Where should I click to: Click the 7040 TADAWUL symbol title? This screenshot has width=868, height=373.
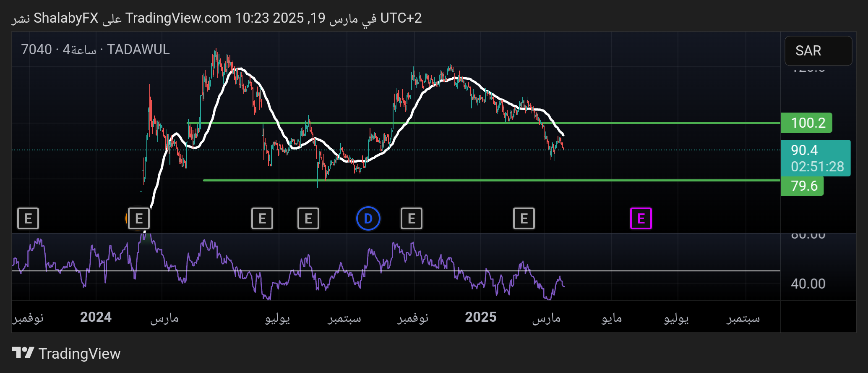[95, 50]
